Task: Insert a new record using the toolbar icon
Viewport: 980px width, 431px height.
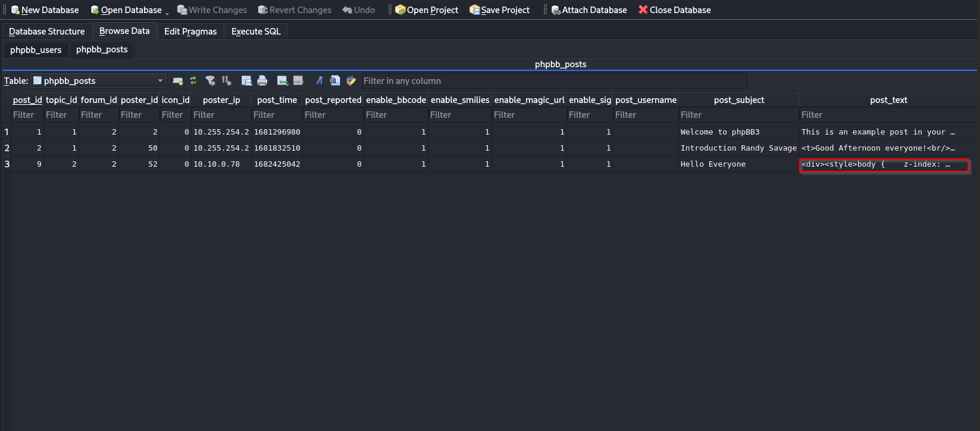Action: [283, 81]
